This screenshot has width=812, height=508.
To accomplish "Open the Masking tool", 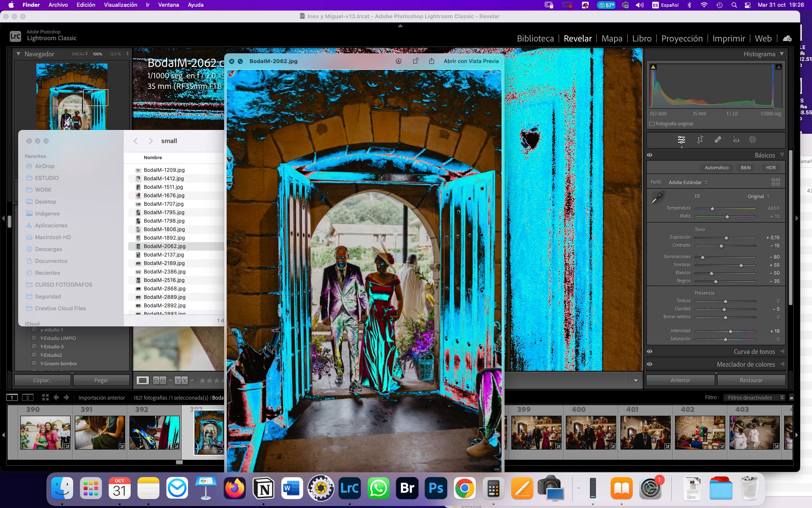I will (x=752, y=140).
